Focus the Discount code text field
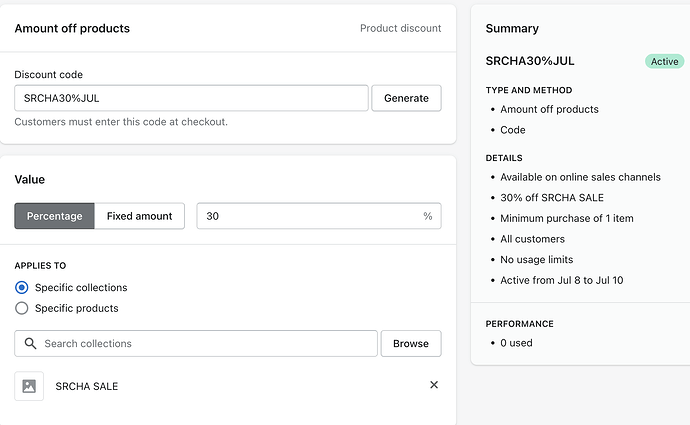690x425 pixels. click(191, 98)
